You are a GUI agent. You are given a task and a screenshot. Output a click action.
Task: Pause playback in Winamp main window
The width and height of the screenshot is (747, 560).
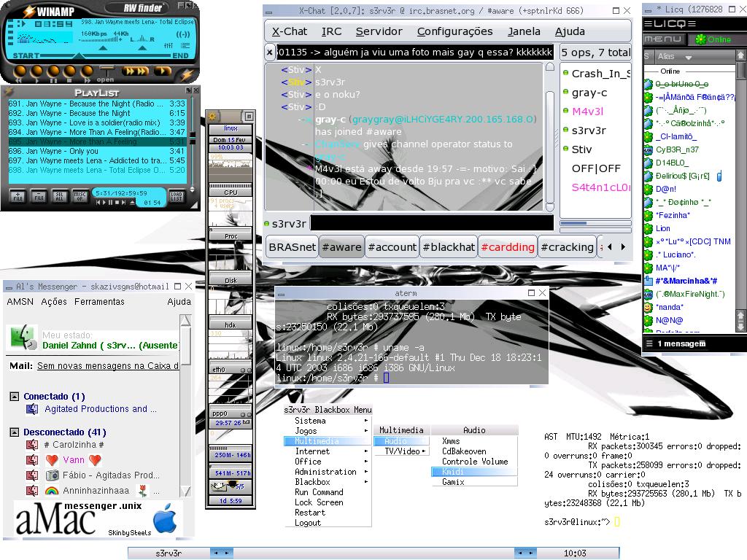53,72
